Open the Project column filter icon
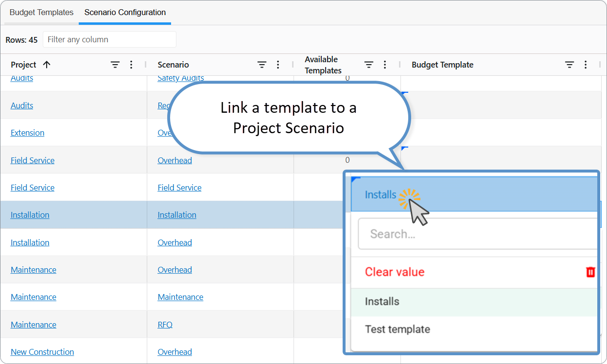Image resolution: width=607 pixels, height=364 pixels. coord(115,65)
